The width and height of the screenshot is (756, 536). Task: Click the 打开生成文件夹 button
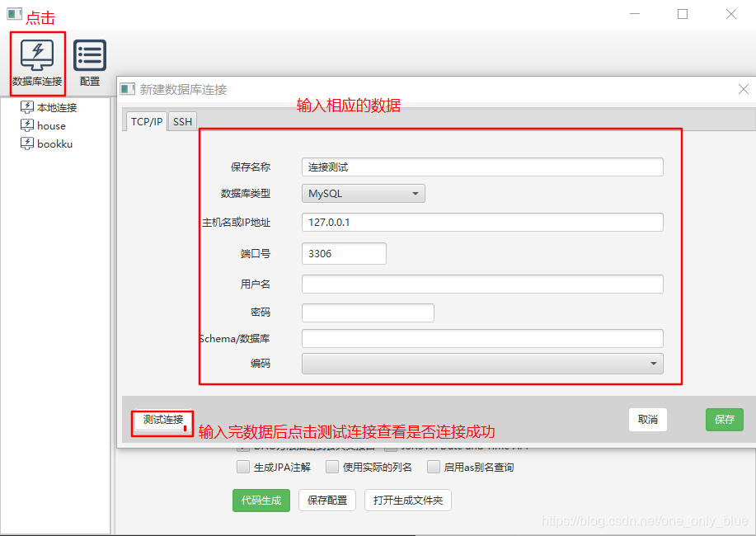408,501
